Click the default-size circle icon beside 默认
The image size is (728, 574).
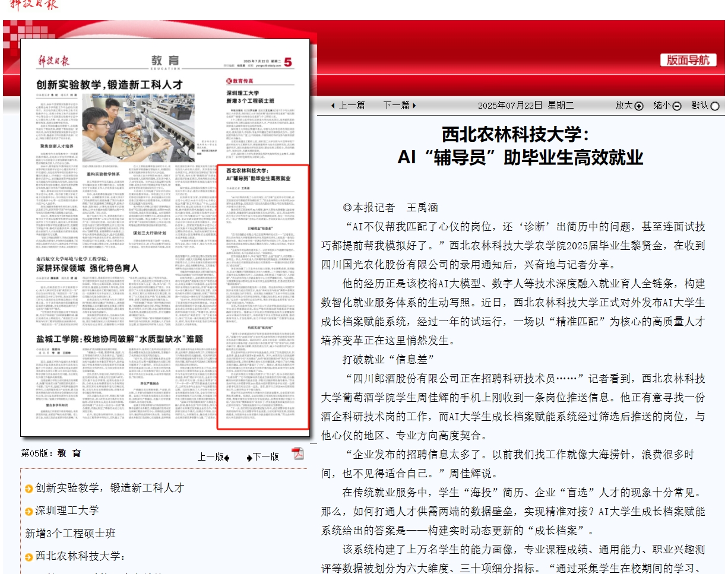(715, 106)
